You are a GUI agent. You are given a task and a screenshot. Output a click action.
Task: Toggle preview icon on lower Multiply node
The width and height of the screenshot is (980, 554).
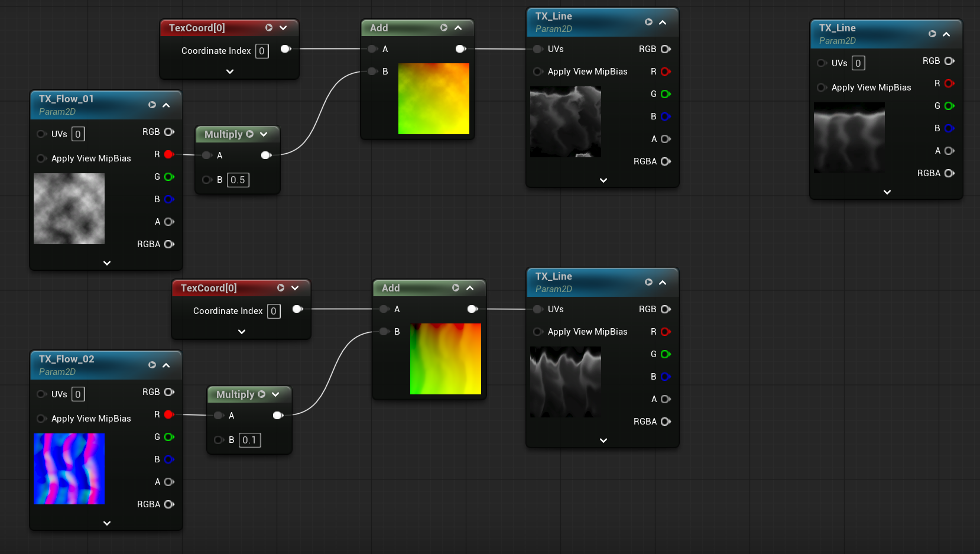261,394
